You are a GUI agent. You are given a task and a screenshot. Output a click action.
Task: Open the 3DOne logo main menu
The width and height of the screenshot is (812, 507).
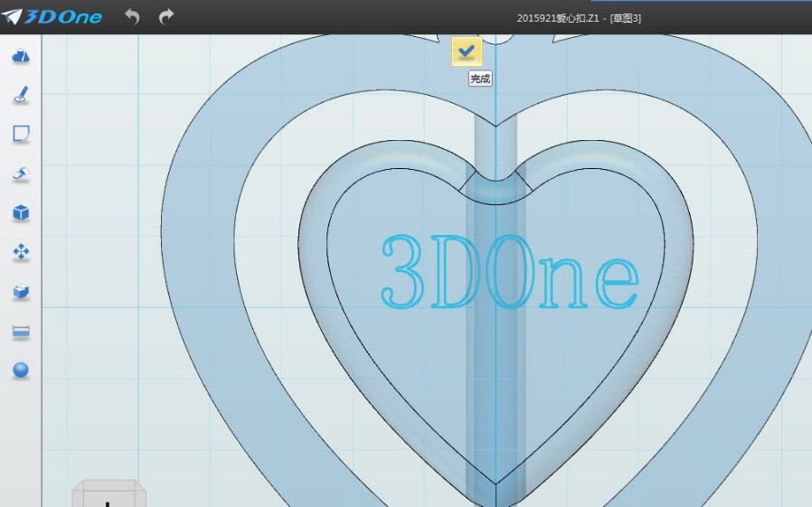pyautogui.click(x=52, y=16)
